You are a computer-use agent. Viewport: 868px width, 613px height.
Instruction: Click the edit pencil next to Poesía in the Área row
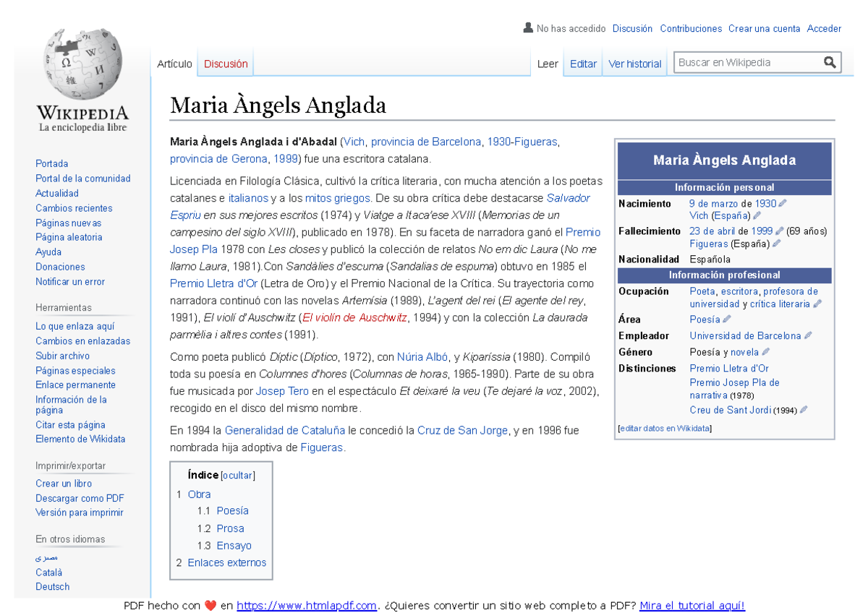tap(727, 319)
